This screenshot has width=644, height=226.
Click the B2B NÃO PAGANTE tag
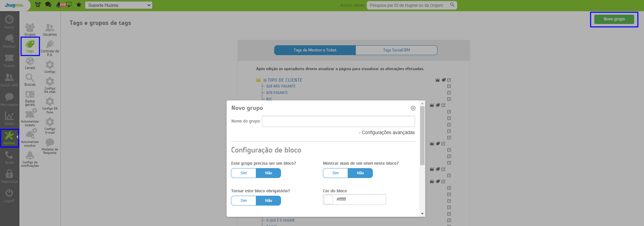coord(281,86)
